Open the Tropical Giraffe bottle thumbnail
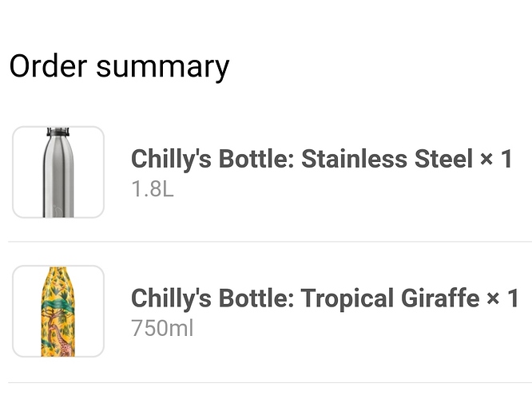532x399 pixels. pos(58,311)
